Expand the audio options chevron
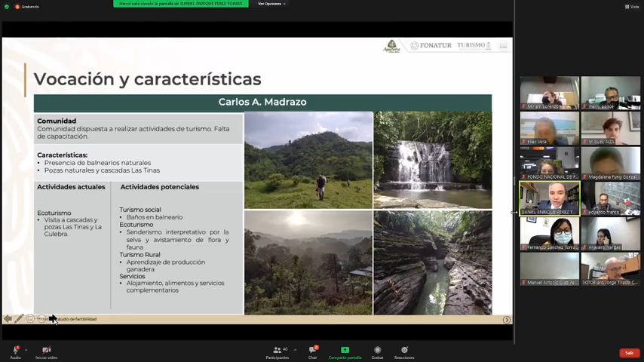The height and width of the screenshot is (362, 644). pos(26,350)
